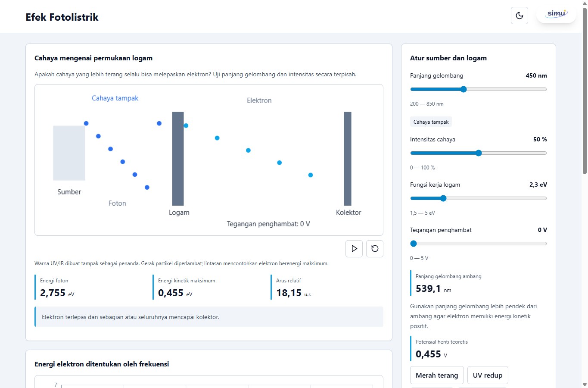Click the Arus relatif value 18,15
The width and height of the screenshot is (588, 388).
point(289,293)
